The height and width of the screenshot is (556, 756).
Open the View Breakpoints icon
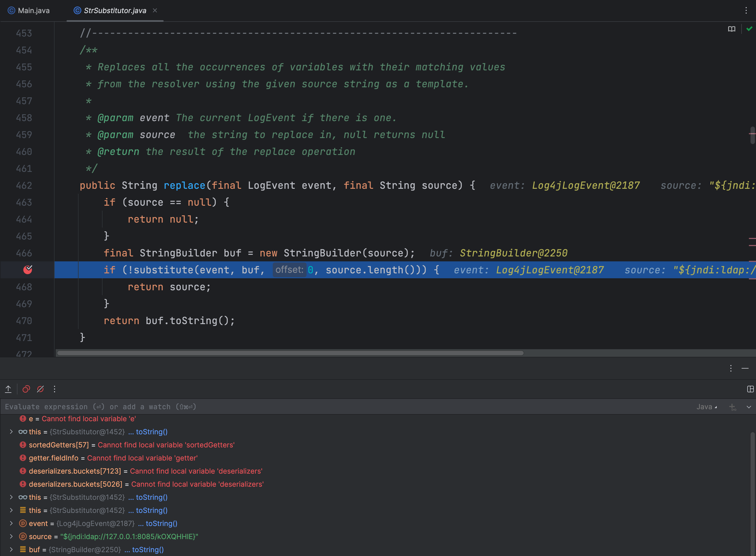click(26, 389)
